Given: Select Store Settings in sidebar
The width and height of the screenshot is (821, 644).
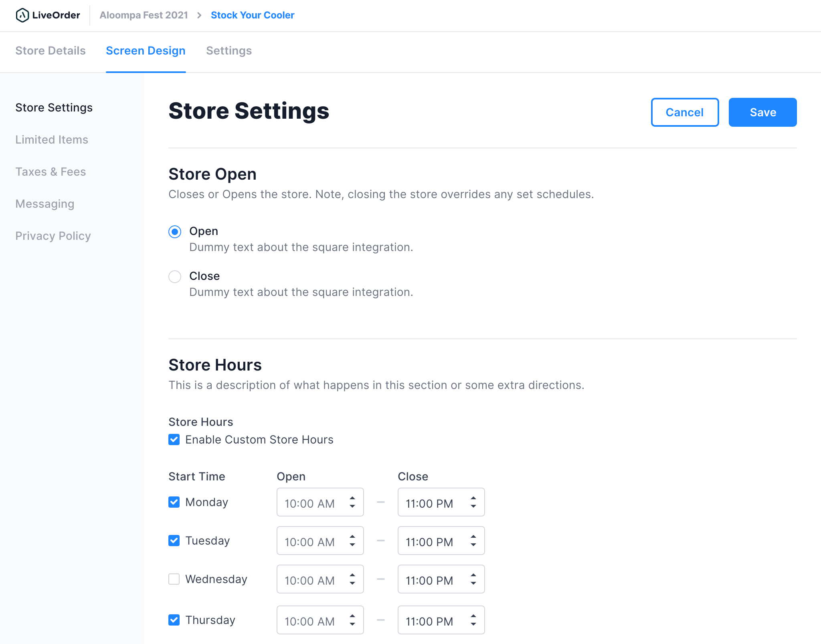Looking at the screenshot, I should [54, 107].
